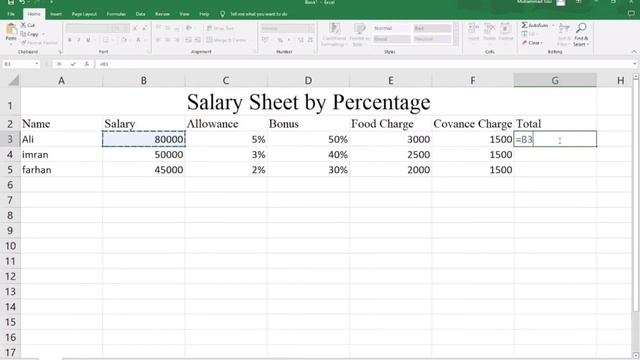
Task: Click the AutoSum sigma button
Action: 535,25
